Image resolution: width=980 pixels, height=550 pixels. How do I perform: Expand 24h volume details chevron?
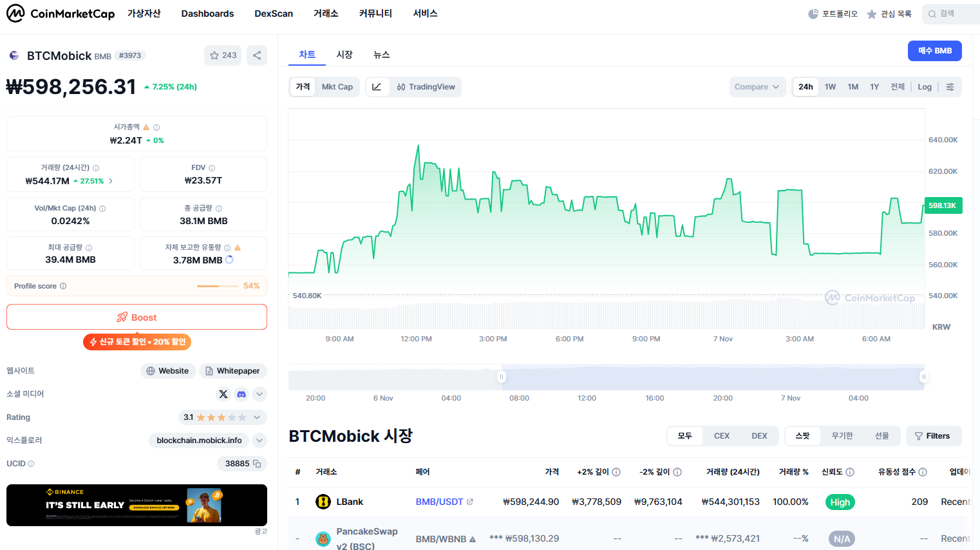pos(111,181)
